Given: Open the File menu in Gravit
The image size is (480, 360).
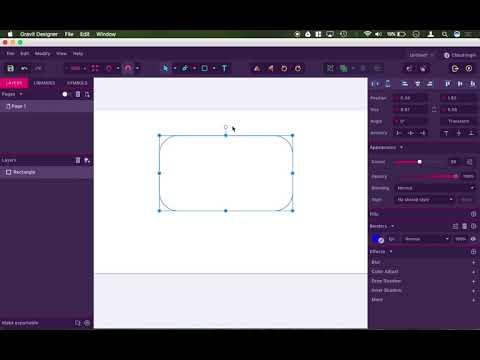Looking at the screenshot, I should [x=10, y=54].
